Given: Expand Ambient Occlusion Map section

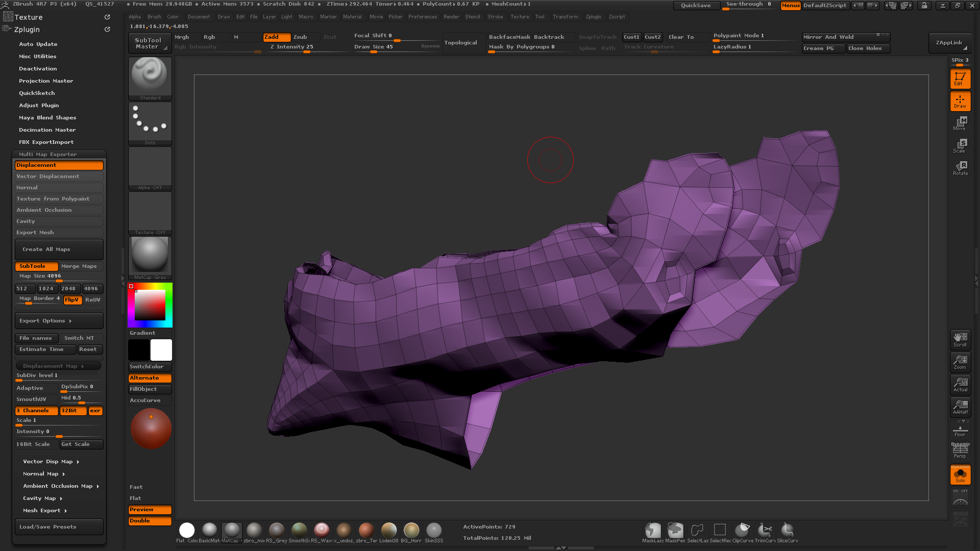Looking at the screenshot, I should 61,486.
